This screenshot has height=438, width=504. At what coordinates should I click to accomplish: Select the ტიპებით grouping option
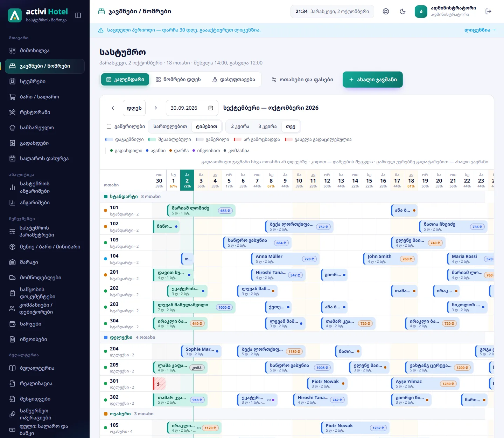pos(206,126)
